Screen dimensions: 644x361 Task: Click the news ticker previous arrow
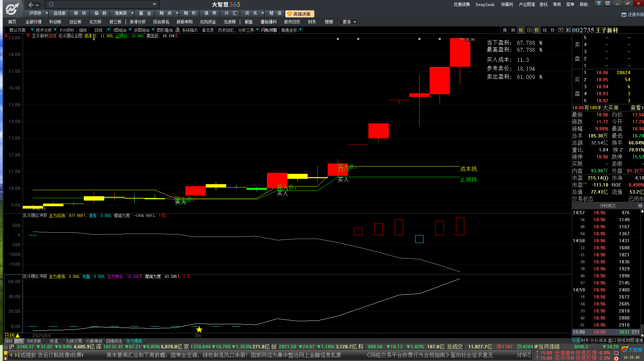(x=11, y=355)
